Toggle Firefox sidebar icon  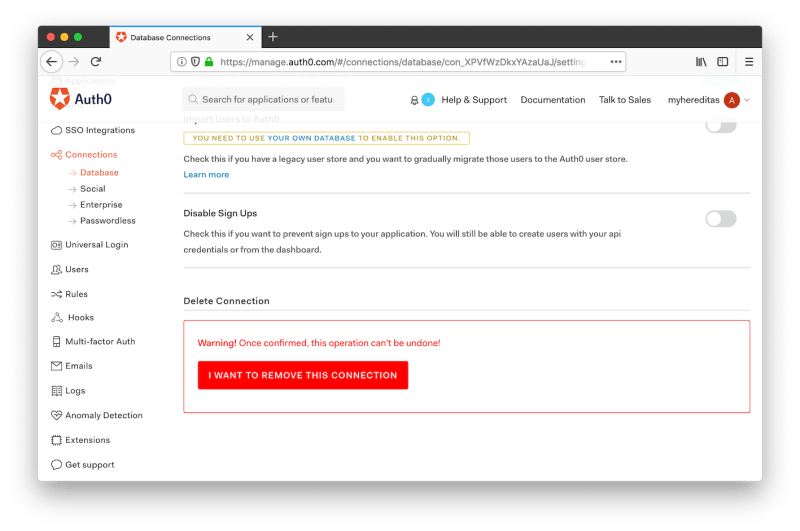pos(722,62)
